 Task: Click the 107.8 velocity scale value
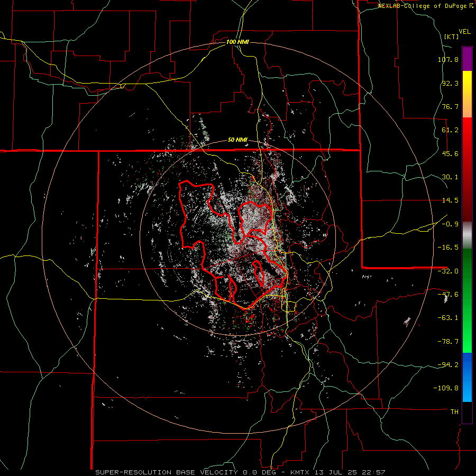coord(448,59)
